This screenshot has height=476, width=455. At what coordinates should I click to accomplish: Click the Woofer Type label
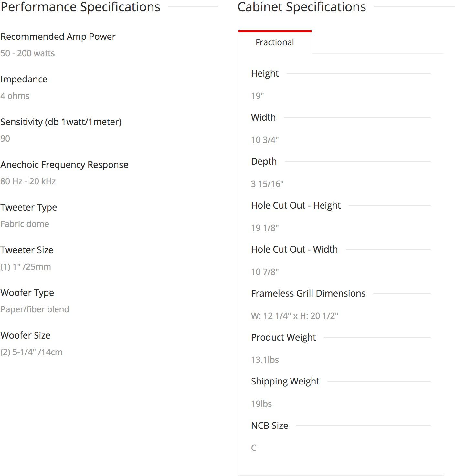[27, 293]
